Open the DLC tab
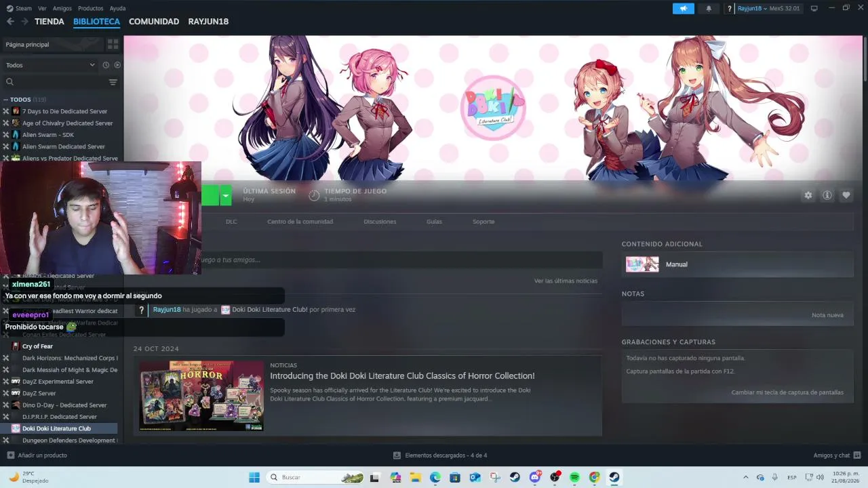The height and width of the screenshot is (488, 868). pos(231,222)
